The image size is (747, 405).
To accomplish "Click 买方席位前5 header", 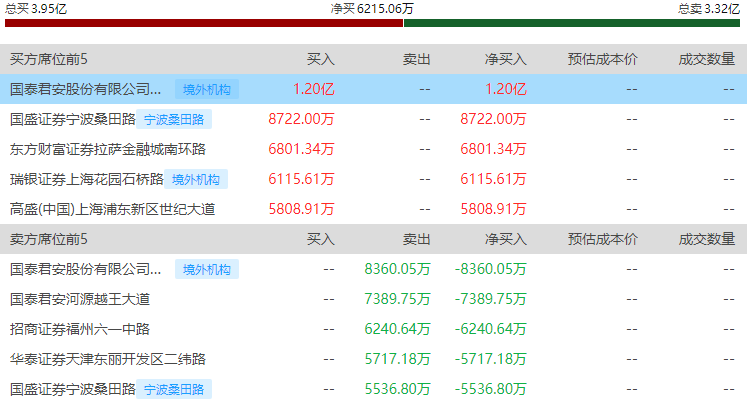I will click(x=49, y=59).
